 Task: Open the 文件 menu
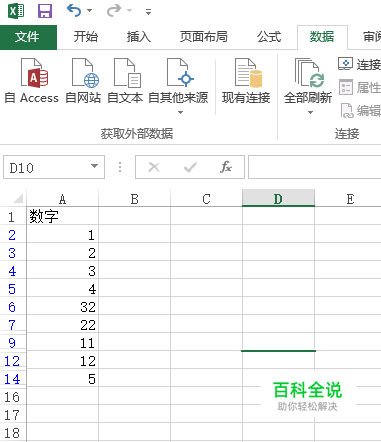coord(27,37)
